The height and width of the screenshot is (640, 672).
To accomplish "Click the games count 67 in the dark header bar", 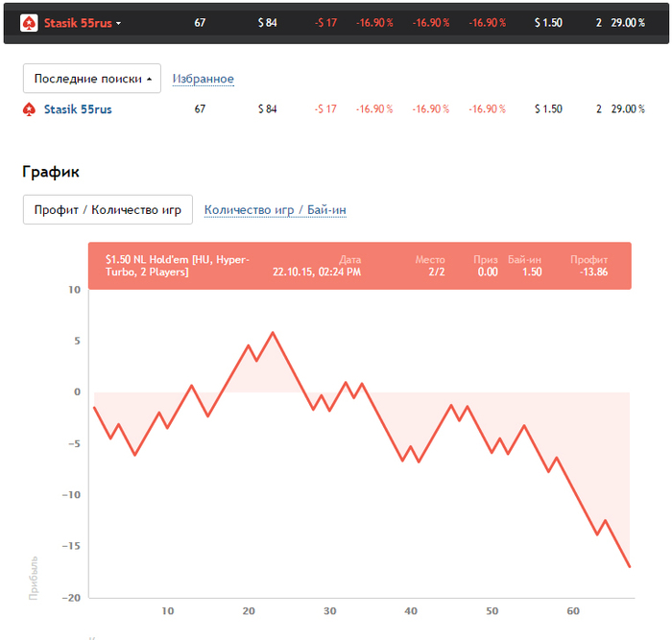I will (x=200, y=23).
